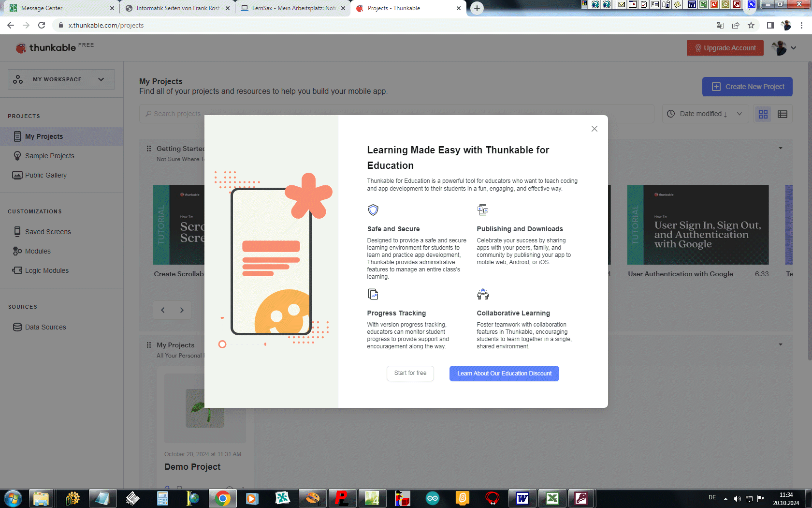Click the Demo Project title

coord(192,467)
